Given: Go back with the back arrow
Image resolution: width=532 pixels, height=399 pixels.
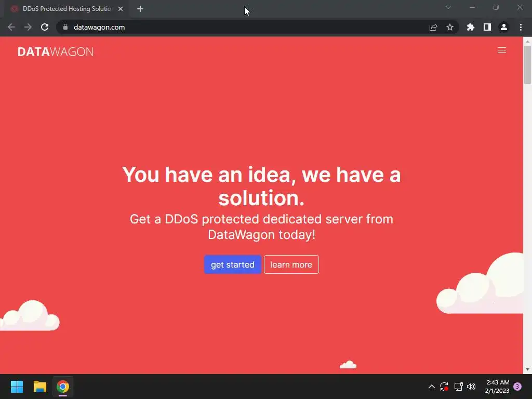Looking at the screenshot, I should pos(11,27).
